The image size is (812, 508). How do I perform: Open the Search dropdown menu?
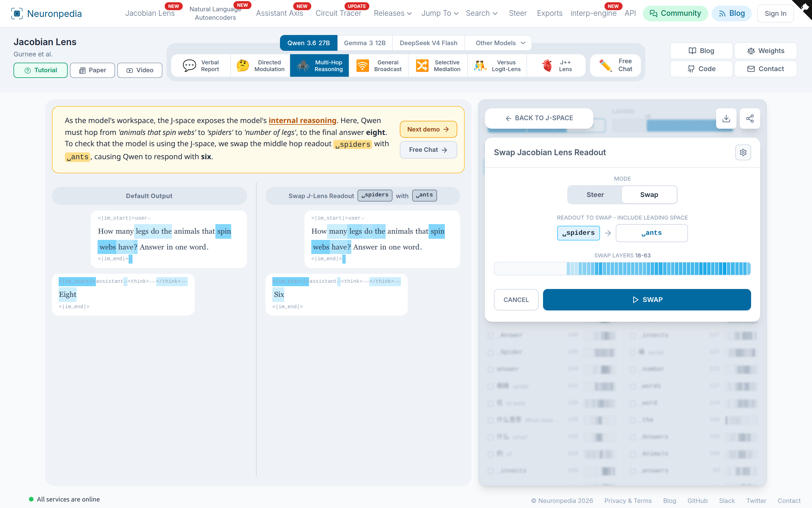(482, 14)
